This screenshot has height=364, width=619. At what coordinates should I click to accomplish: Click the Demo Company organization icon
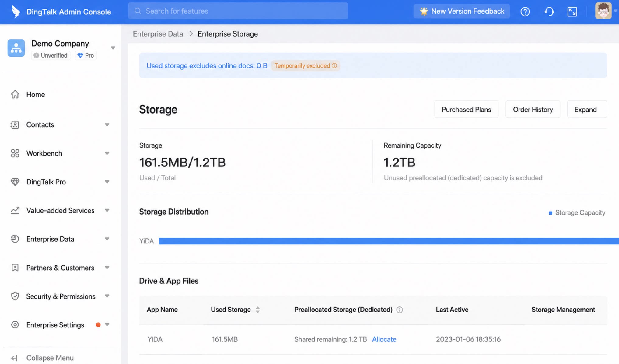[x=16, y=48]
